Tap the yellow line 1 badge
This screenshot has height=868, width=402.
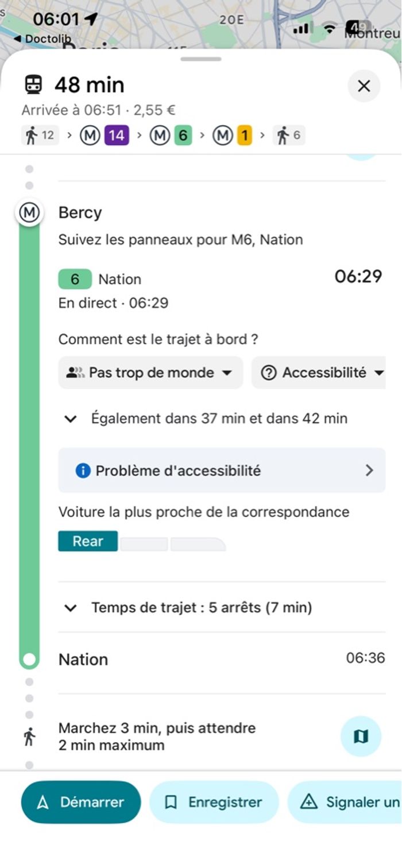pyautogui.click(x=243, y=136)
